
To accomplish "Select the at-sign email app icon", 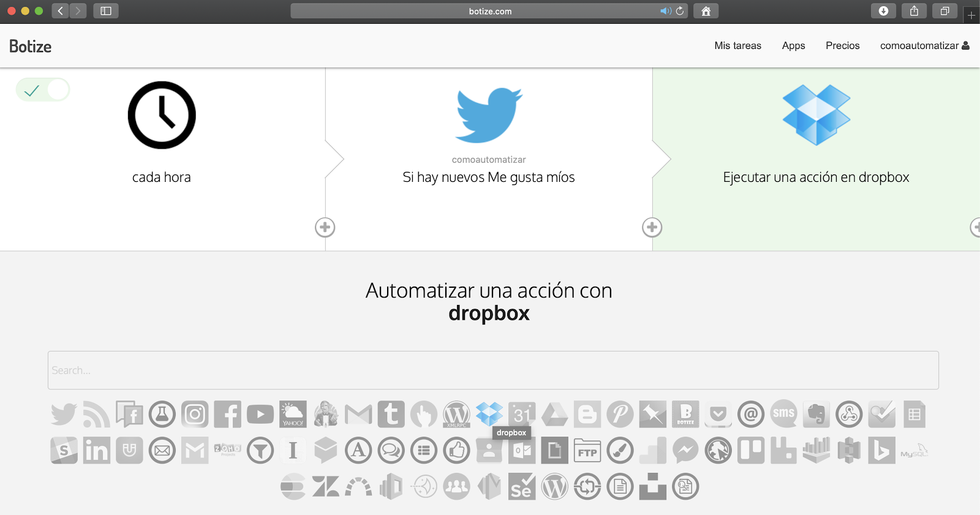I will coord(751,415).
